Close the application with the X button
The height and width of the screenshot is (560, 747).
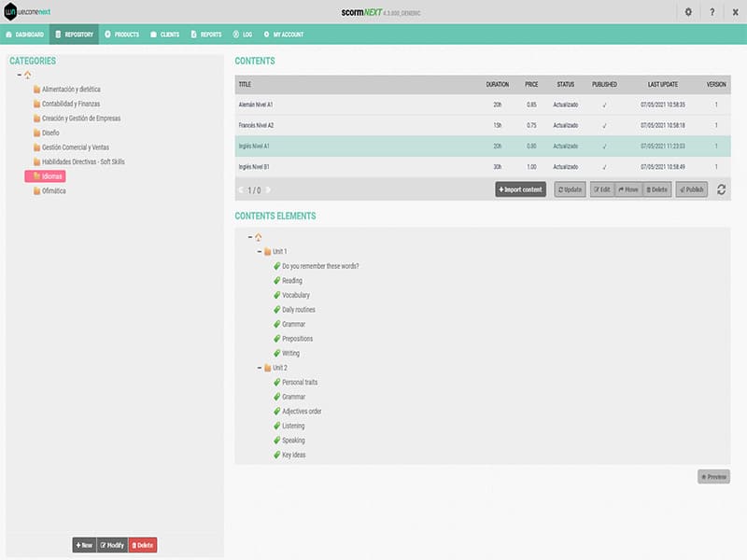tap(735, 12)
